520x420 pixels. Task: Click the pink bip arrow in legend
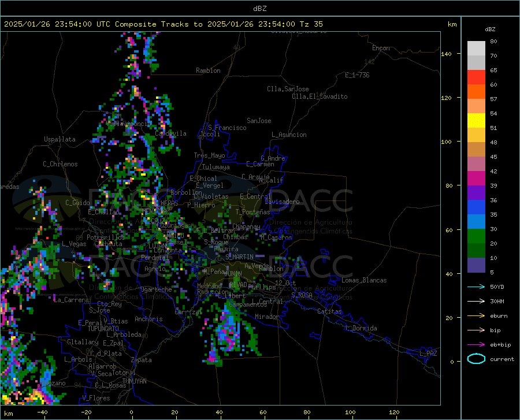(x=476, y=330)
